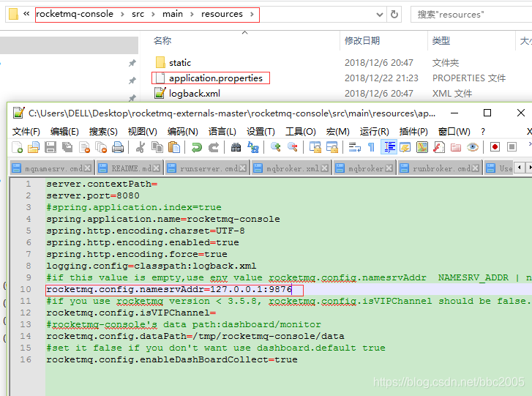
Task: Close the current document via toolbar icon
Action: click(x=84, y=148)
